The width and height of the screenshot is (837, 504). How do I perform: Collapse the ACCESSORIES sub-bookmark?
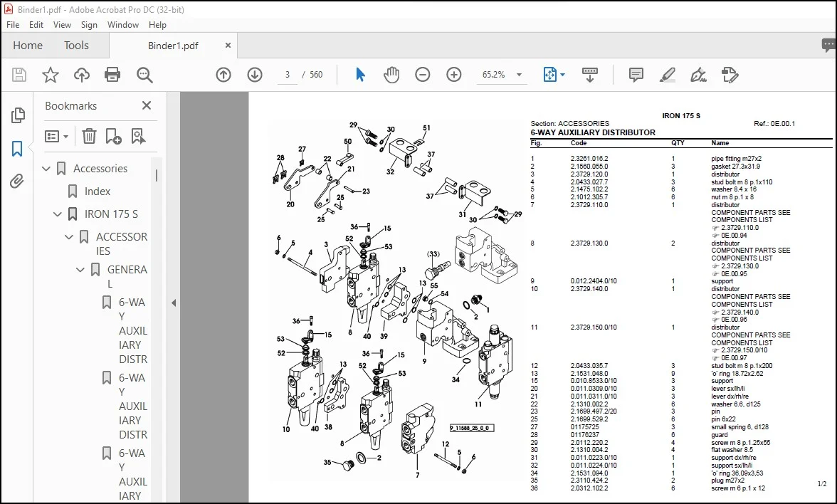[69, 236]
